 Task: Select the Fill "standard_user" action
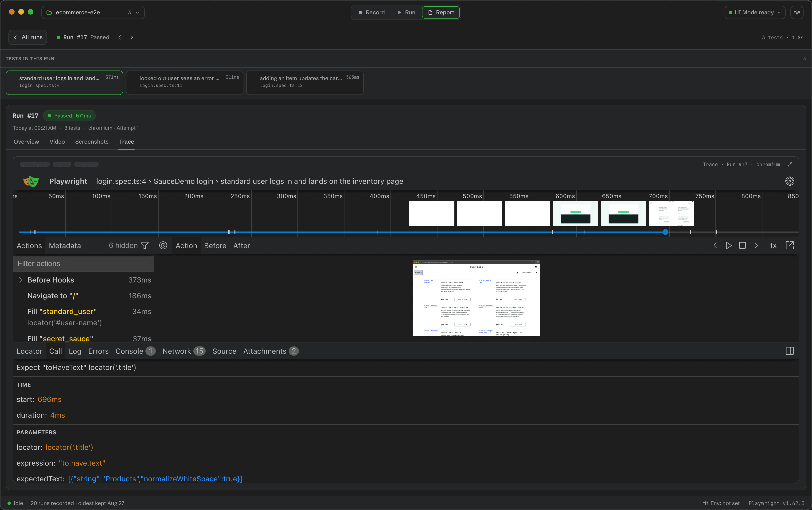84,317
